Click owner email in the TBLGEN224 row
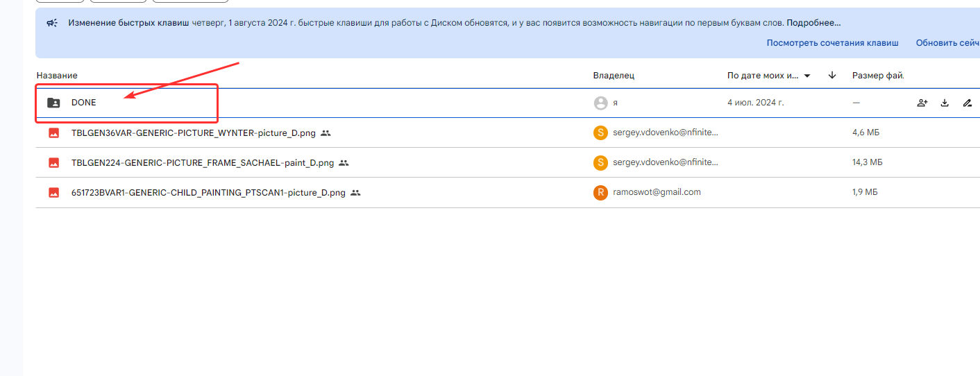This screenshot has width=980, height=376. pos(666,162)
